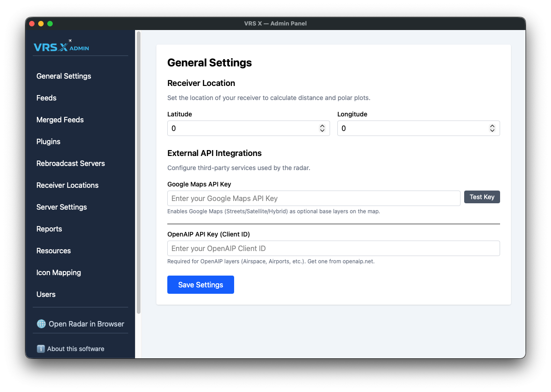Click the info icon beside About this software
Viewport: 551px width, 392px height.
tap(41, 349)
